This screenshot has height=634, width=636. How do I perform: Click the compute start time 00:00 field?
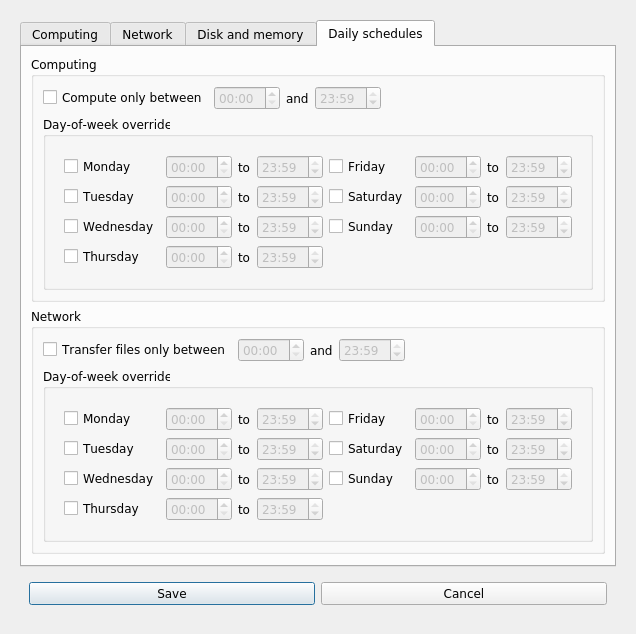[x=239, y=99]
